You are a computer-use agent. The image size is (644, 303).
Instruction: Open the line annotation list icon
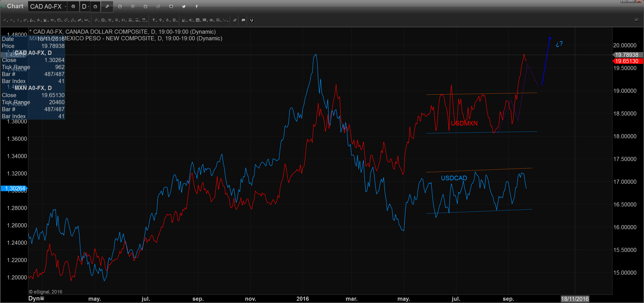point(243,20)
